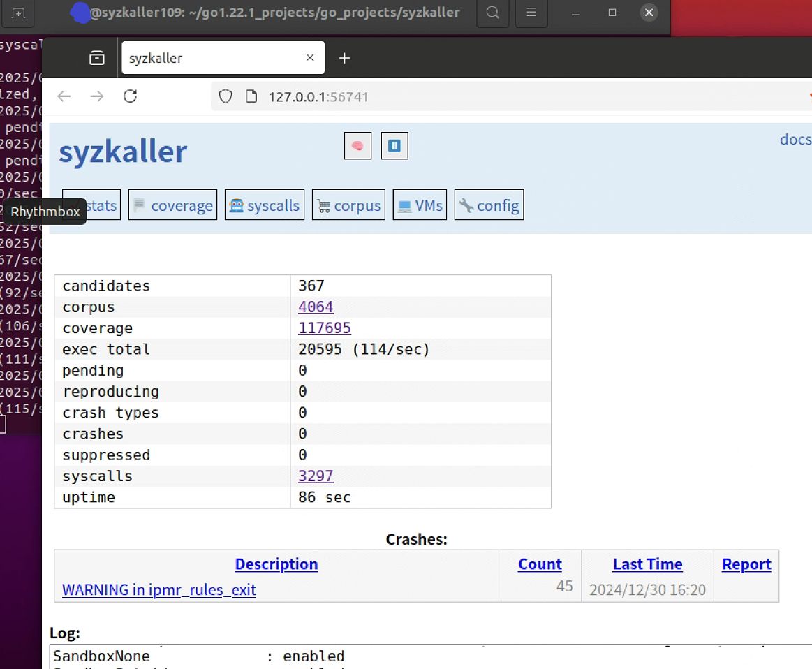Click the wrench icon on config button
The width and height of the screenshot is (812, 669).
466,204
